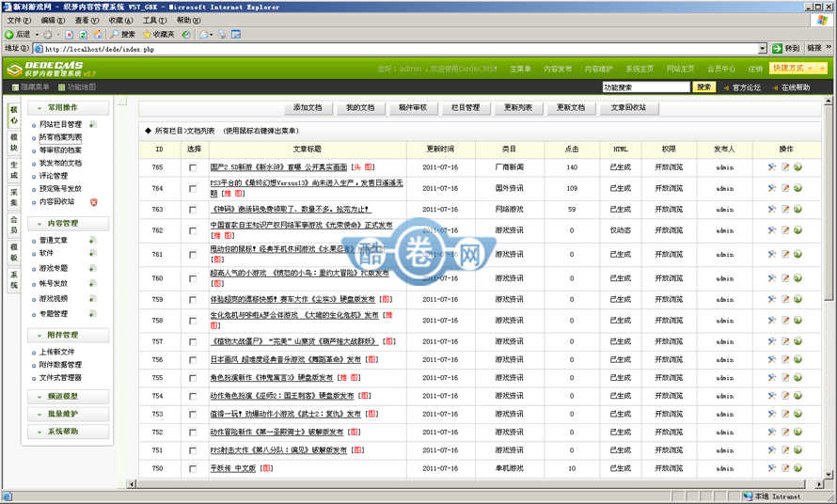Click the edit pencil icon in row 756
Screen dimensions: 837x504
(x=784, y=359)
